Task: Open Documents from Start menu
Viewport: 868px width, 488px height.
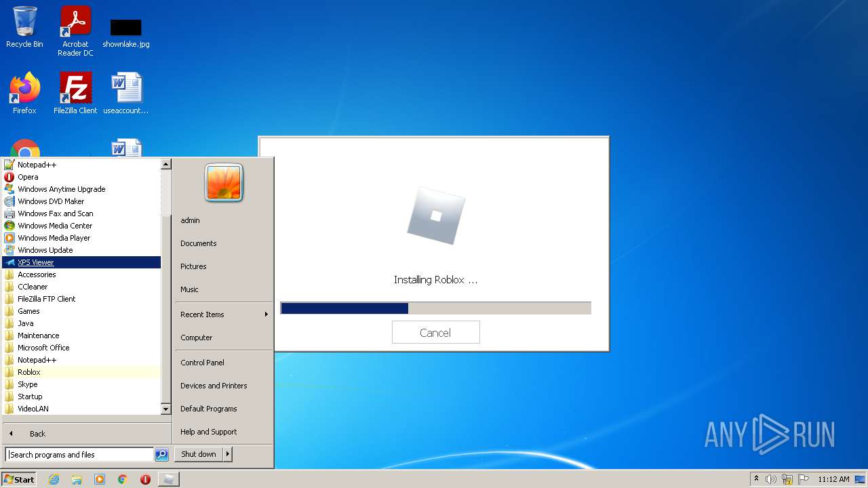Action: coord(224,243)
